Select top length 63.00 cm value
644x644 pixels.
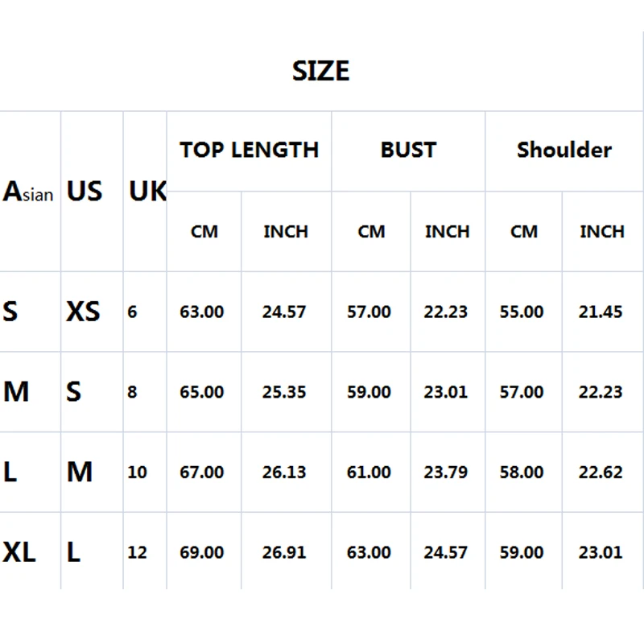tap(202, 312)
